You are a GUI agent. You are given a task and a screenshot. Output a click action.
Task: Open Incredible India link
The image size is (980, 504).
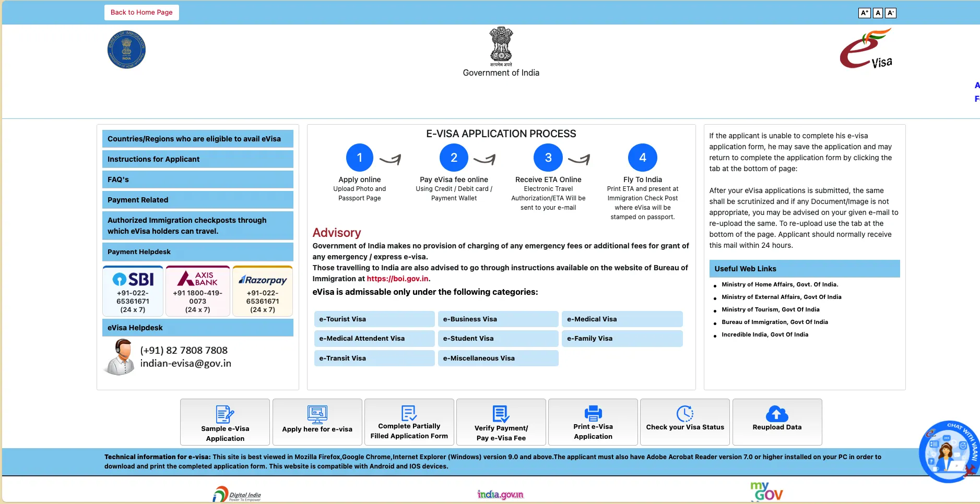tap(764, 334)
